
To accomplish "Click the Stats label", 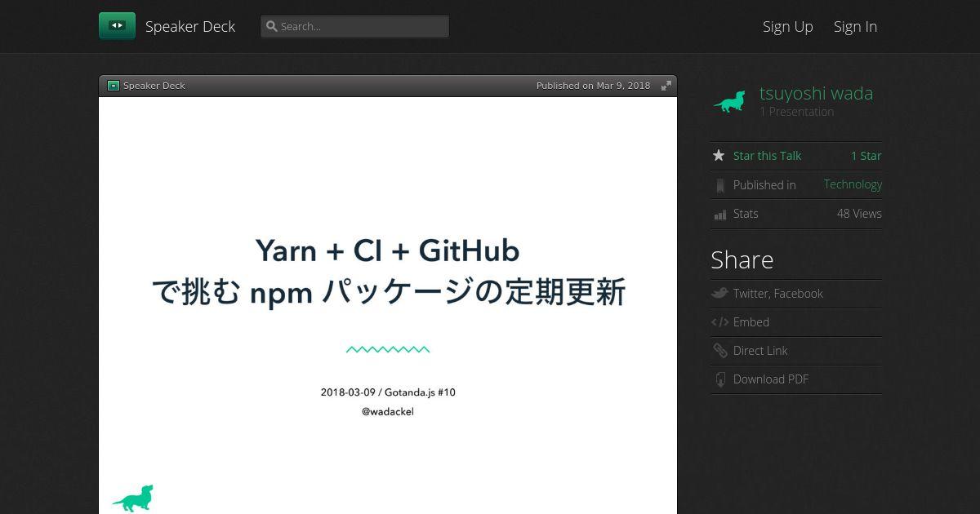I will [746, 214].
